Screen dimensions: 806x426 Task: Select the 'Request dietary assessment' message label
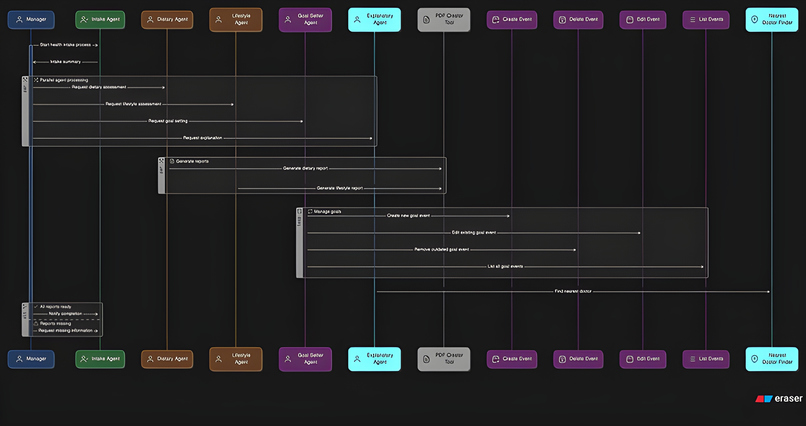[x=99, y=87]
